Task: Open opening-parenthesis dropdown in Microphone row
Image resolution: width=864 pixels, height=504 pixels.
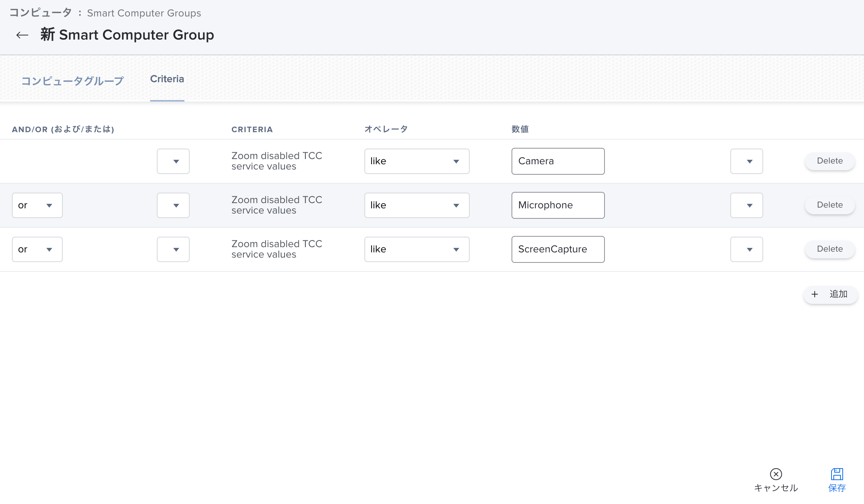Action: coord(173,205)
